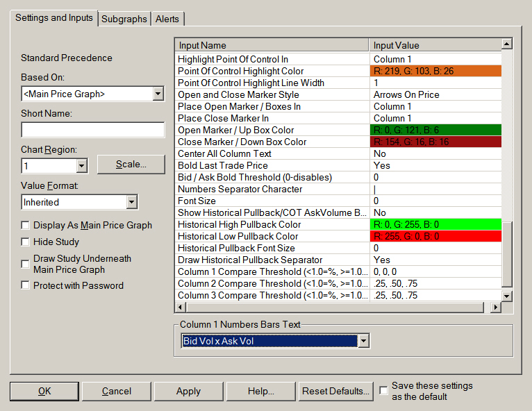Click the Short Name text field

coord(92,130)
